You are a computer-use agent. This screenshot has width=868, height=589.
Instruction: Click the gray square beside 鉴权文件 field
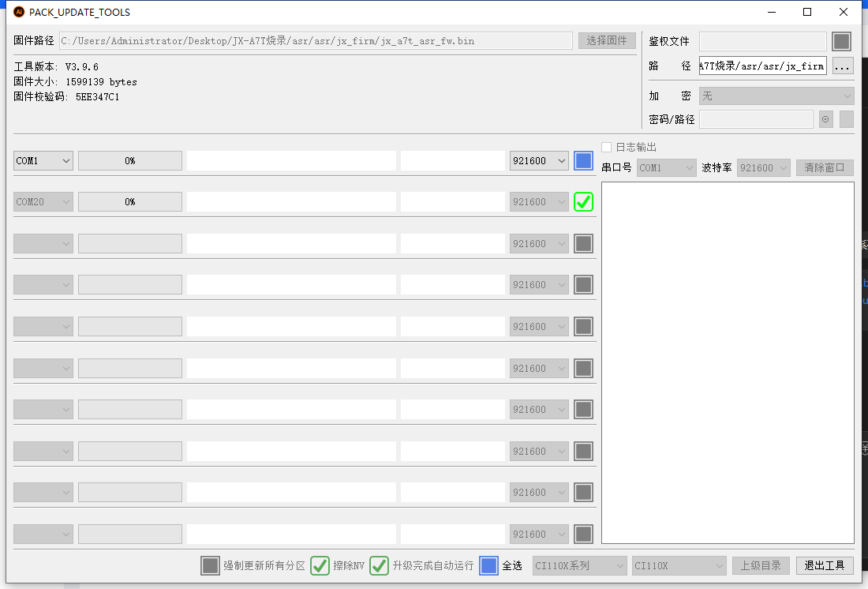tap(842, 41)
